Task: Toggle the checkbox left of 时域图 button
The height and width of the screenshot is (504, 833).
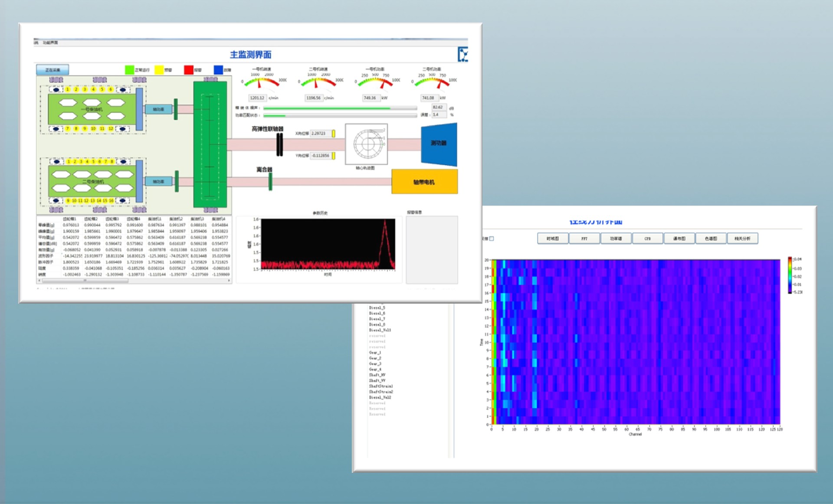Action: click(492, 239)
